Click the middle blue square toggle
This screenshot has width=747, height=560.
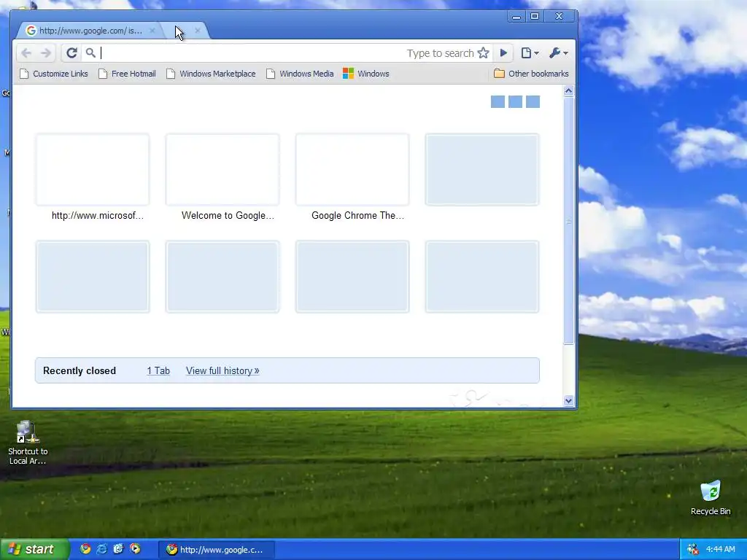point(516,102)
